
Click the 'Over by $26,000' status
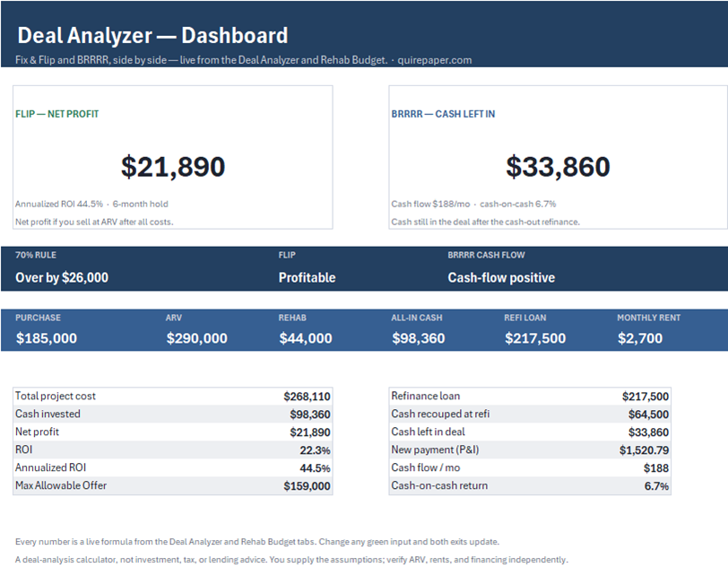[62, 277]
